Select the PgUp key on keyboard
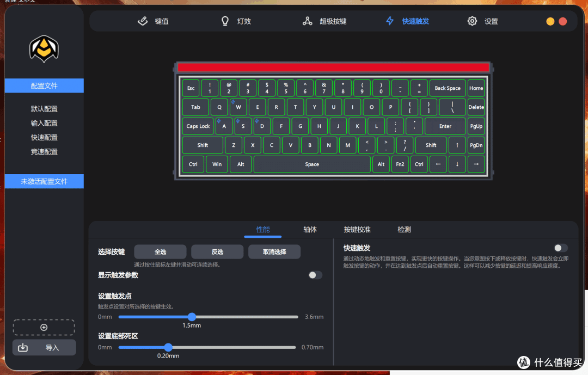 (x=476, y=126)
